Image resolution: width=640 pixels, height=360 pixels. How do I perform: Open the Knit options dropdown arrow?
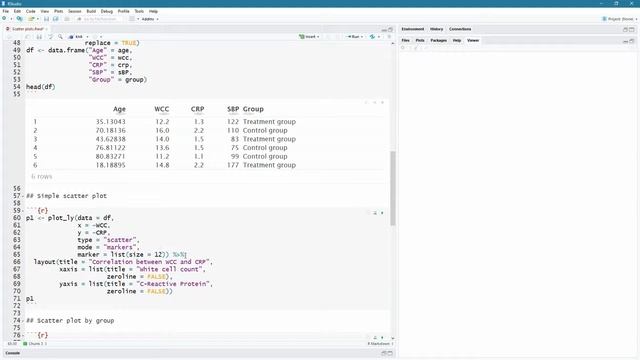[87, 37]
